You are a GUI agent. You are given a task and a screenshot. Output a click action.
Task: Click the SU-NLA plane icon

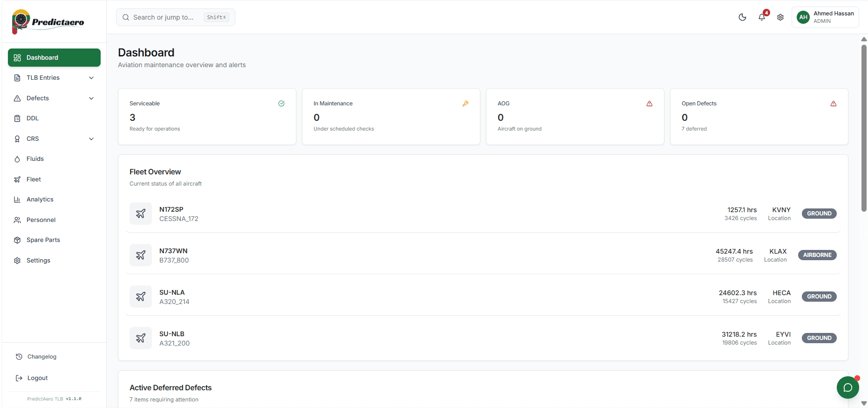click(141, 297)
